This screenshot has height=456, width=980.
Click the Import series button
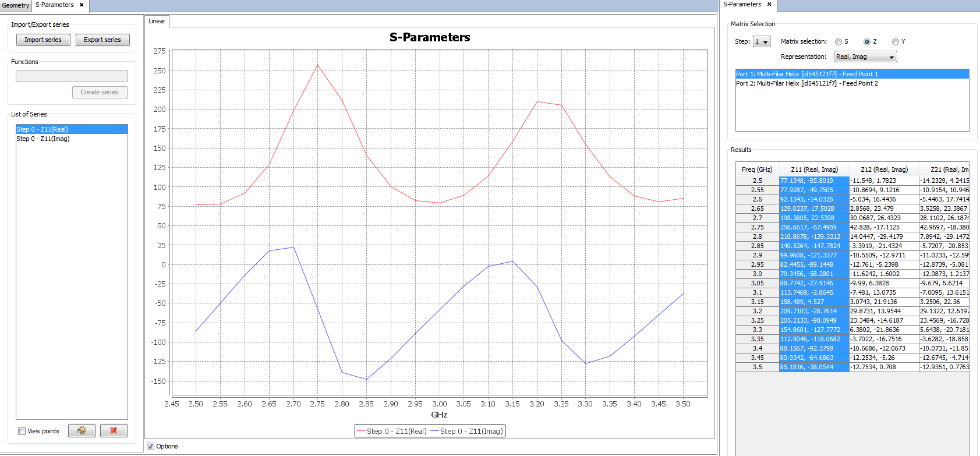coord(43,40)
